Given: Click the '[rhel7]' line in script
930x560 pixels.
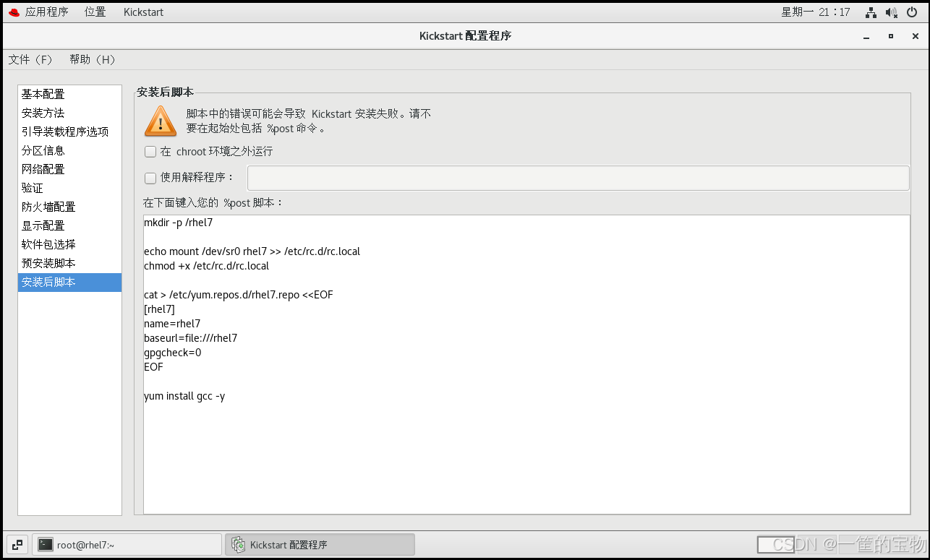Looking at the screenshot, I should (x=159, y=309).
